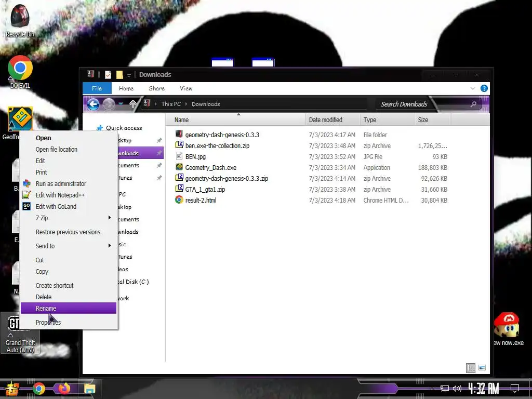Image resolution: width=532 pixels, height=399 pixels.
Task: Choose Run as administrator
Action: 69,183
